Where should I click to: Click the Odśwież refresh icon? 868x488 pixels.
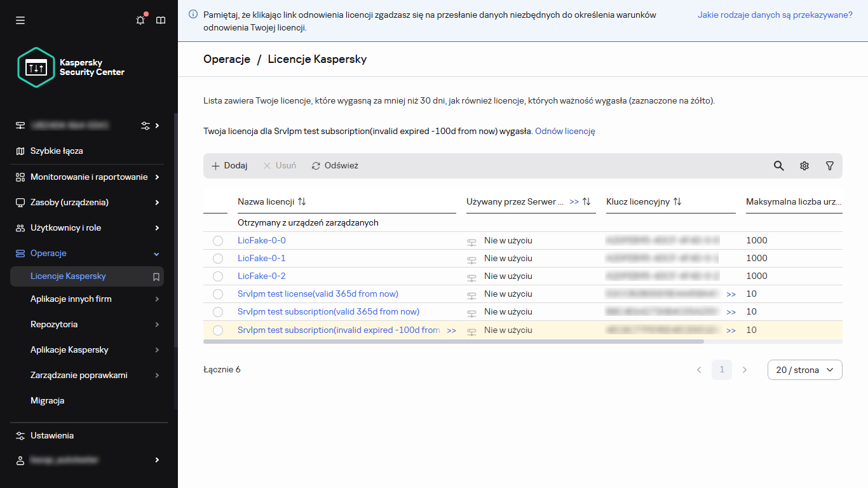click(x=316, y=165)
